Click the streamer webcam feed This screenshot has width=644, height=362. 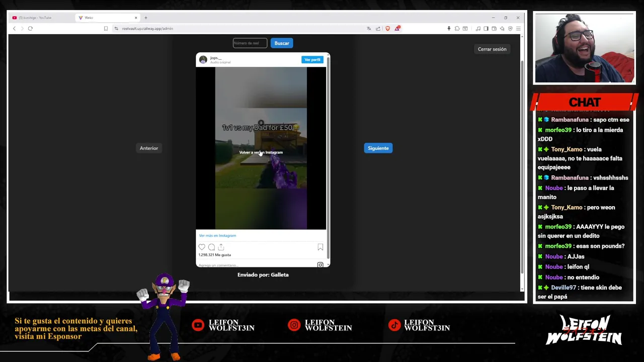tap(584, 48)
